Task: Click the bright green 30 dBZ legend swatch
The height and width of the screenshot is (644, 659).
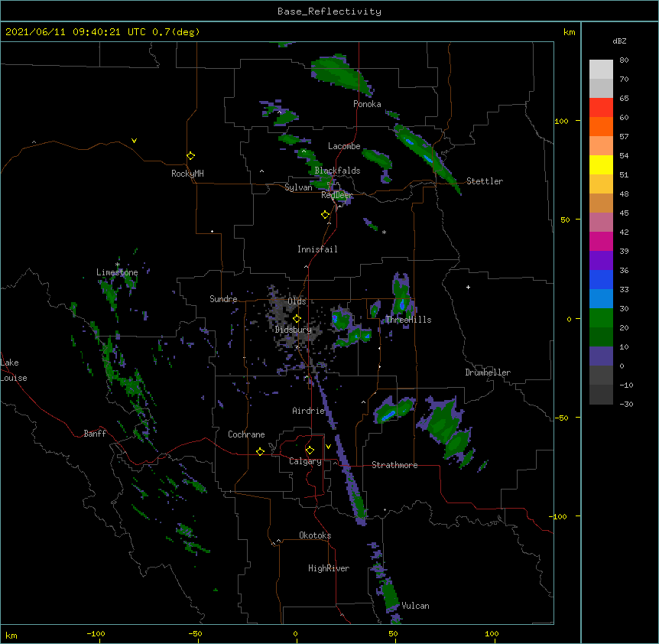Action: tap(601, 318)
